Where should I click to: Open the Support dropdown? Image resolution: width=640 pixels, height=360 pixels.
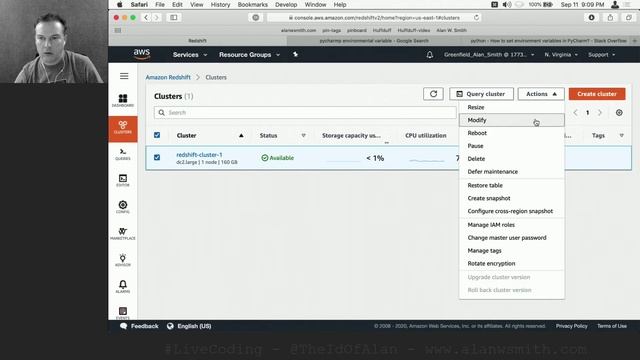(x=601, y=55)
